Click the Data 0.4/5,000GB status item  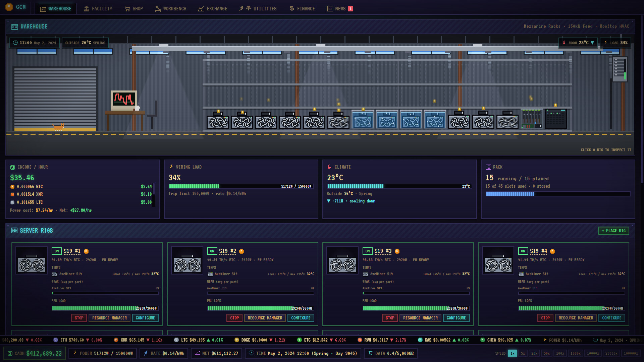[x=391, y=353]
